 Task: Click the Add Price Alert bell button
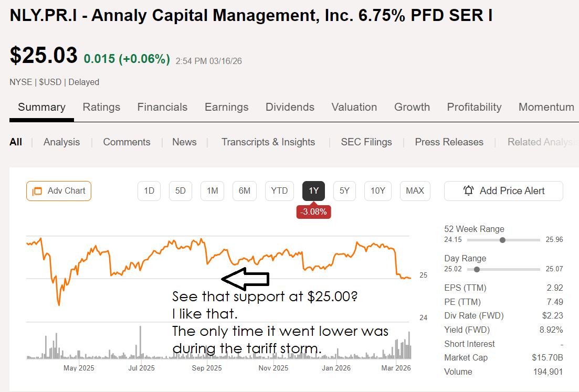click(503, 191)
